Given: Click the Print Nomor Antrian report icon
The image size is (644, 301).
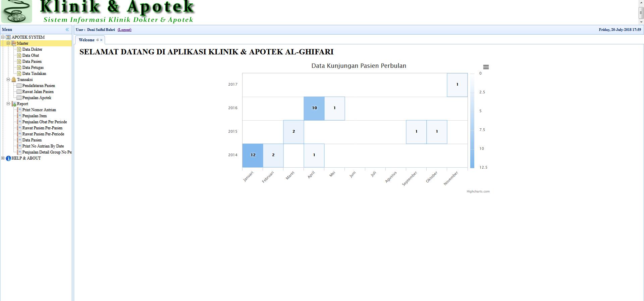Looking at the screenshot, I should [19, 110].
